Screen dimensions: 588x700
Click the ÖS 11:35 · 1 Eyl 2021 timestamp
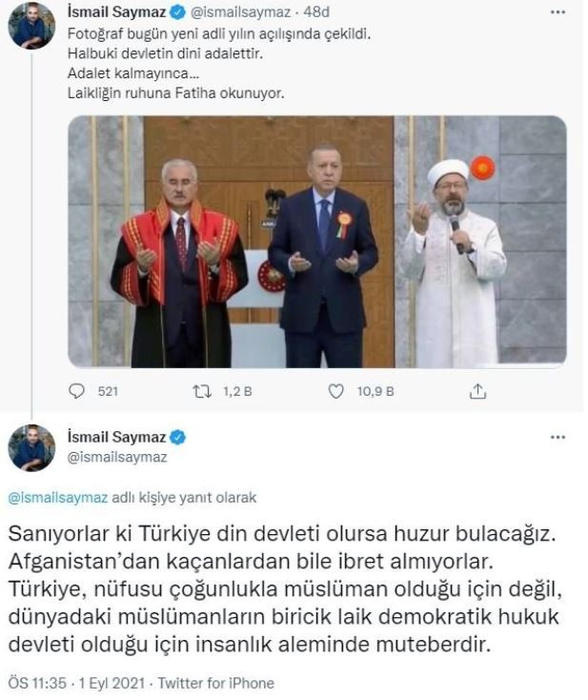[76, 683]
